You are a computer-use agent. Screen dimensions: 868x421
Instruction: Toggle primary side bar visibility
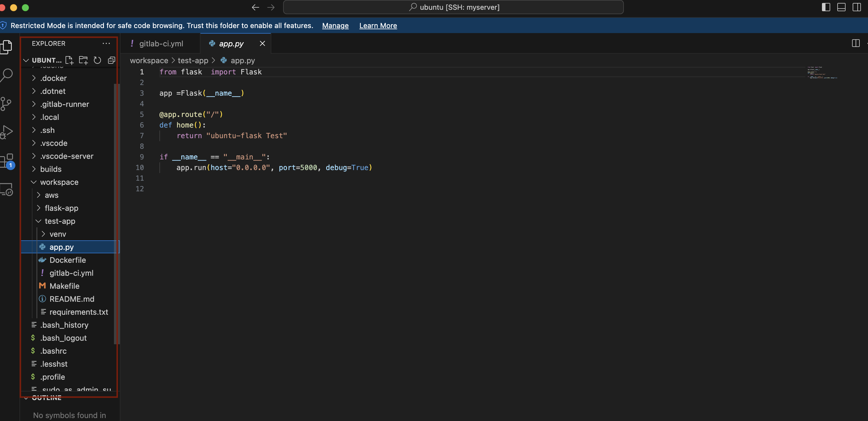pyautogui.click(x=826, y=7)
